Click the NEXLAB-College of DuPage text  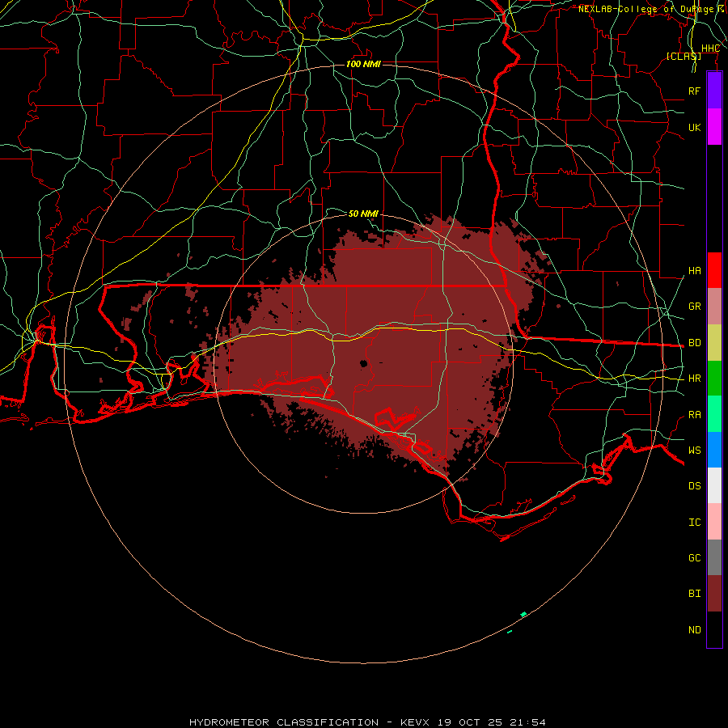pos(645,9)
